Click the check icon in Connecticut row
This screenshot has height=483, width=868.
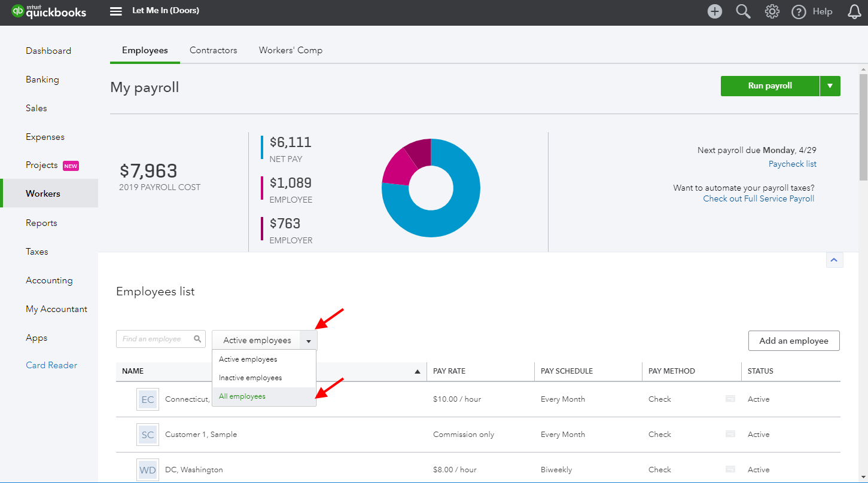[730, 399]
